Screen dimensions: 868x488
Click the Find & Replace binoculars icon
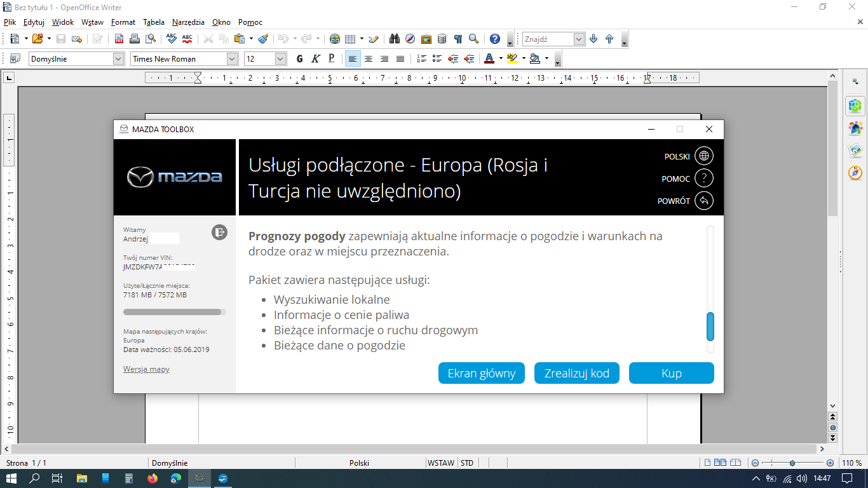(x=395, y=39)
